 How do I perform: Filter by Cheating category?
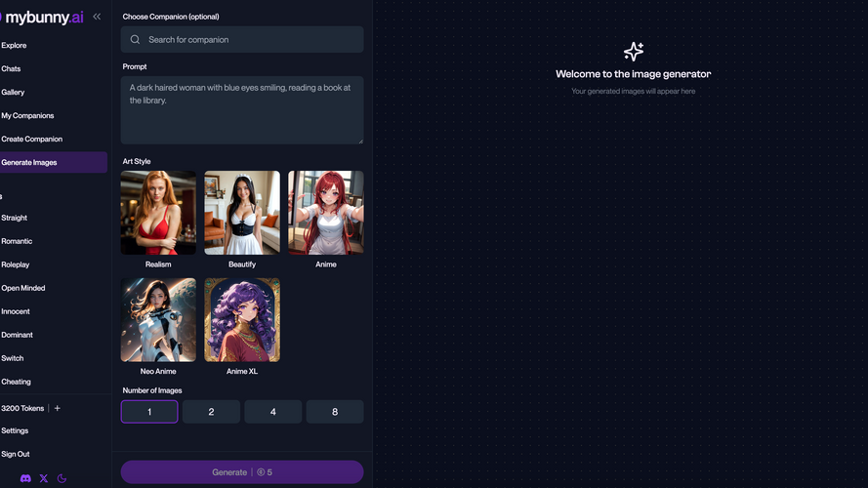tap(16, 382)
